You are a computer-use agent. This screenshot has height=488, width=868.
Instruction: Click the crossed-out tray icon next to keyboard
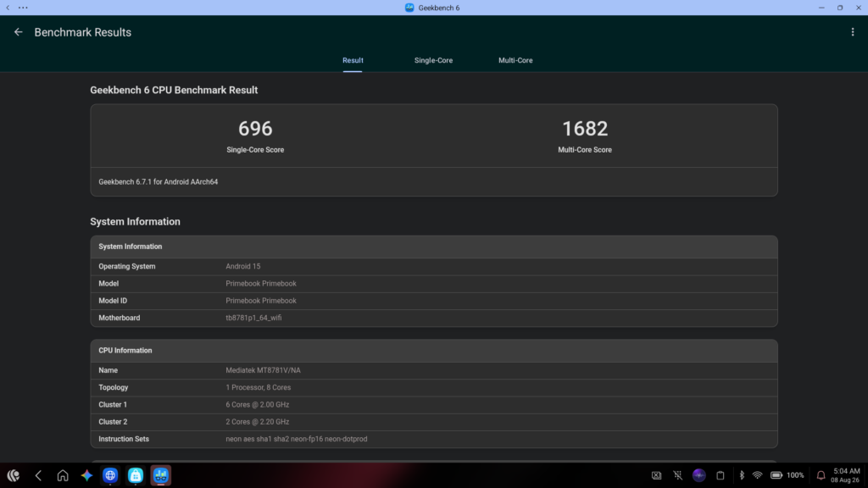click(x=677, y=475)
